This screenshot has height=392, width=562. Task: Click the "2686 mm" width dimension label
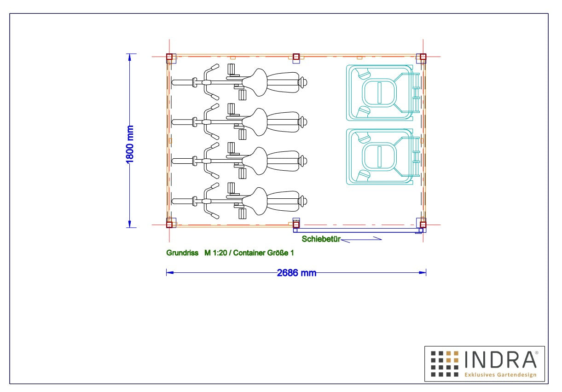click(x=296, y=273)
